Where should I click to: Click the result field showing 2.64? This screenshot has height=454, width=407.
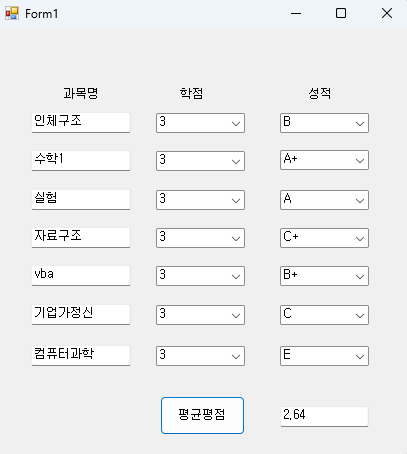point(324,416)
